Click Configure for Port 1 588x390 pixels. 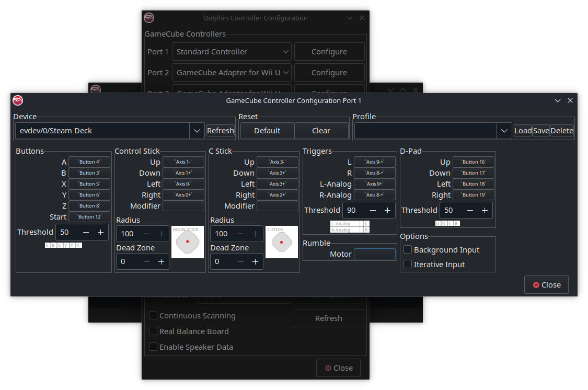tap(329, 51)
